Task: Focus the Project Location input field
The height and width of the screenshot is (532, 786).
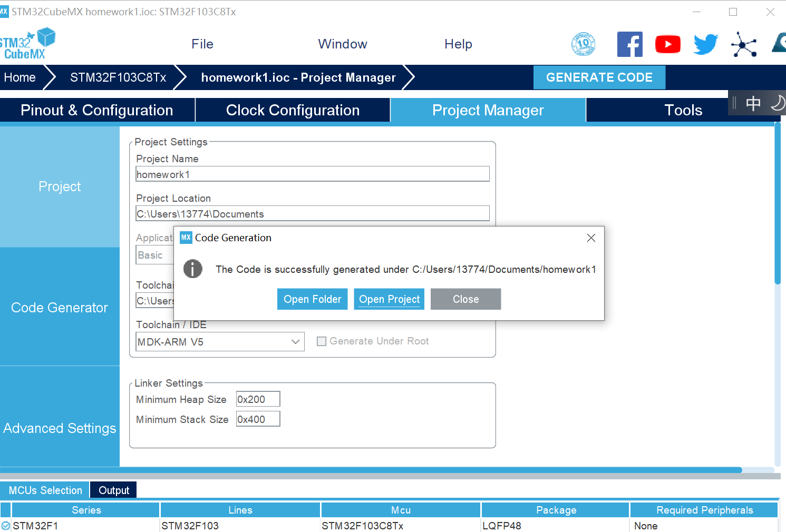Action: tap(313, 213)
